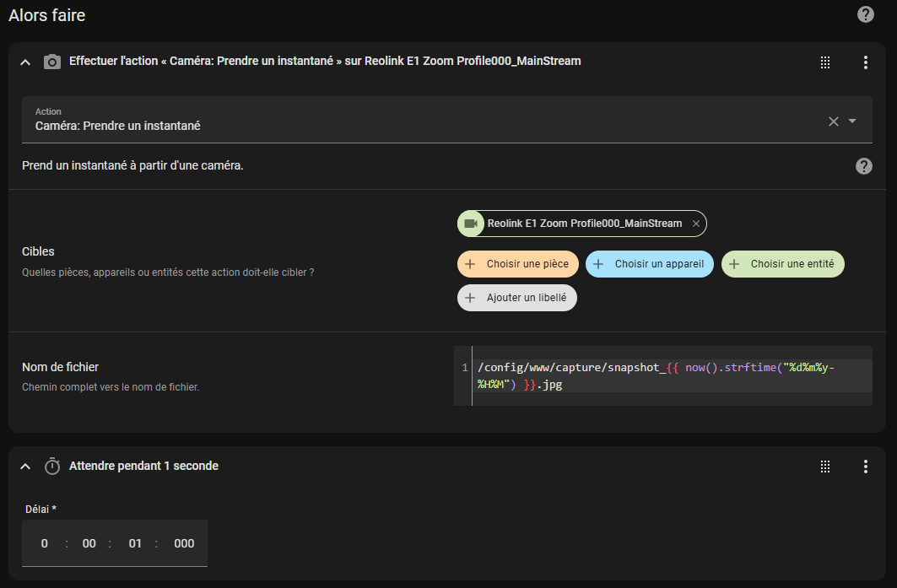Click Choisir une pièce button
This screenshot has width=897, height=588.
[518, 264]
